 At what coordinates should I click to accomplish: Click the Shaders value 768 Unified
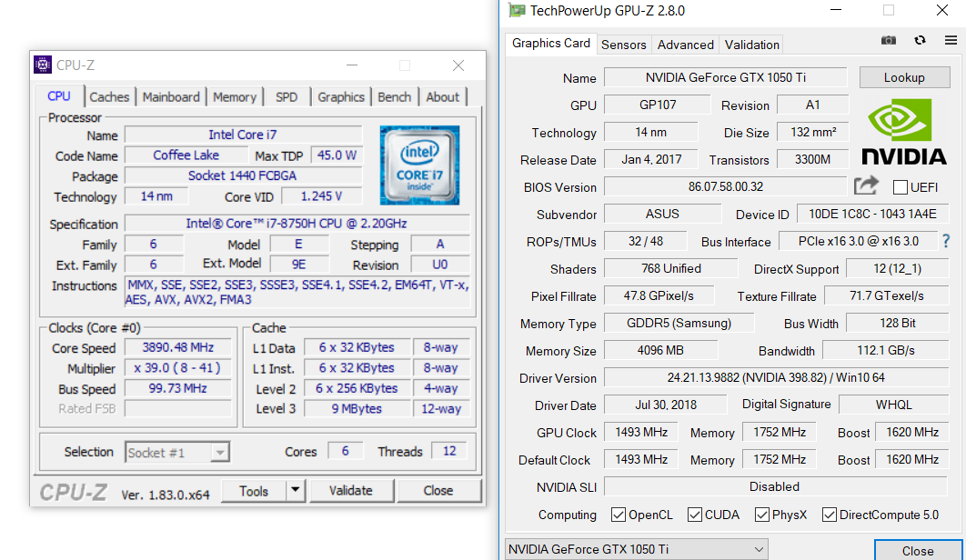tap(671, 268)
